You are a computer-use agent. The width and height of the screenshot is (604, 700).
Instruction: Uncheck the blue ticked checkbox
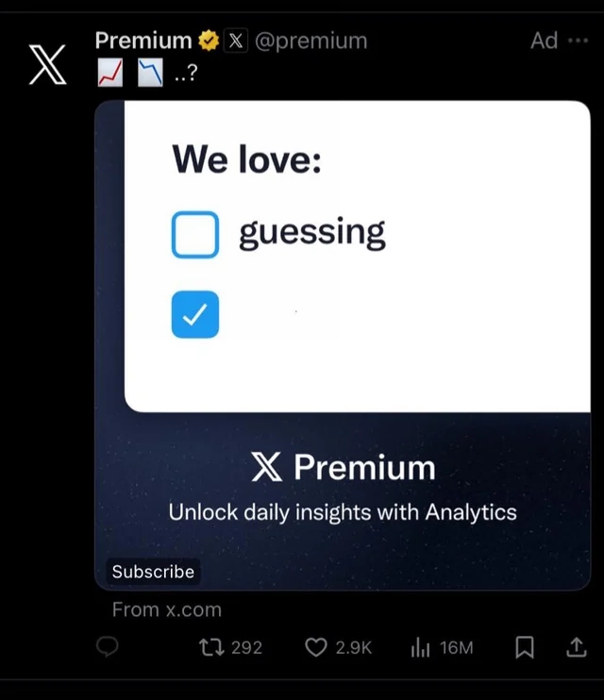click(195, 314)
